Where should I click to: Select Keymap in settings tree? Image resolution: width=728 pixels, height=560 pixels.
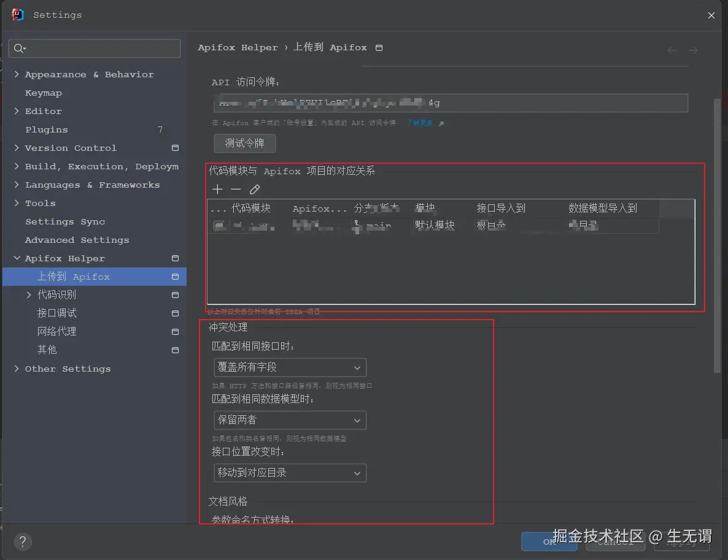[43, 93]
